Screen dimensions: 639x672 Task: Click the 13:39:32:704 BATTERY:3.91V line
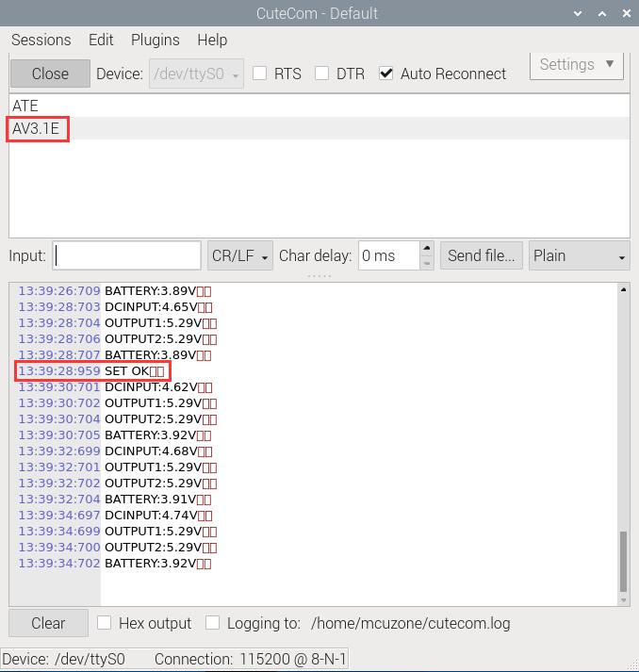115,500
